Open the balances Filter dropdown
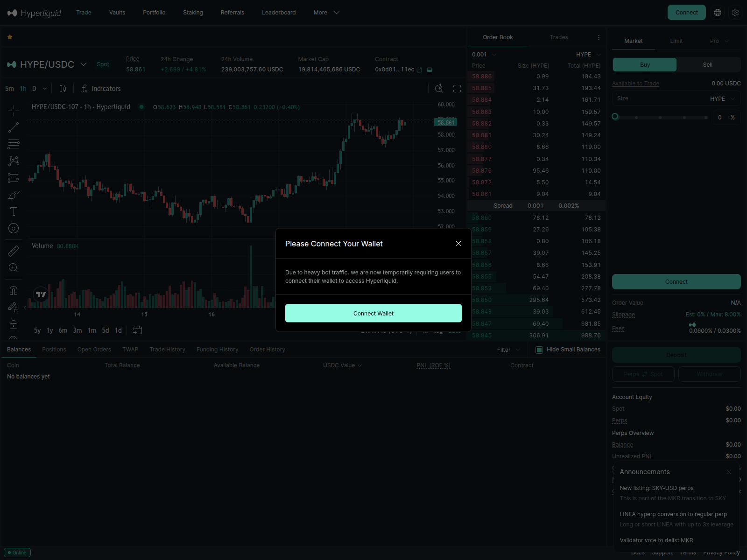The height and width of the screenshot is (560, 747). (x=508, y=350)
